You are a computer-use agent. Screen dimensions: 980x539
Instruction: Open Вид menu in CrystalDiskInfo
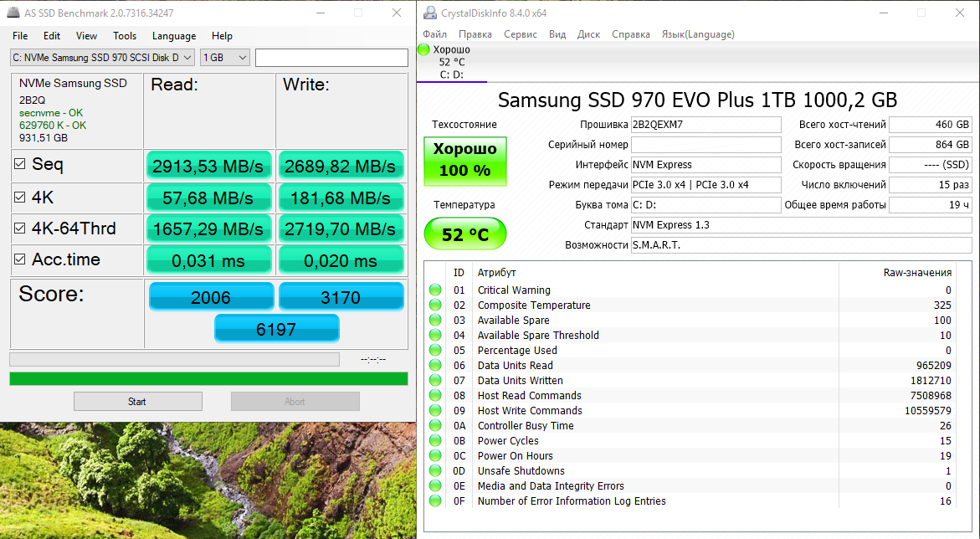tap(557, 34)
